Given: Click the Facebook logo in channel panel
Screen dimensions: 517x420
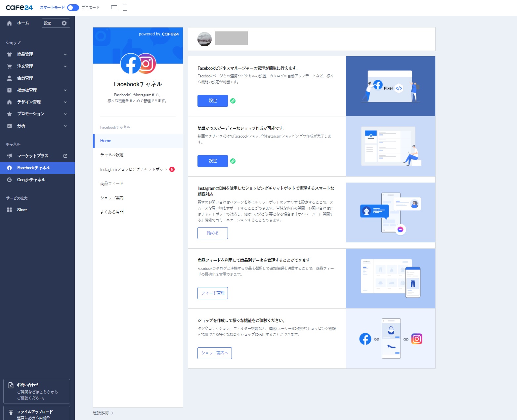Looking at the screenshot, I should [130, 63].
